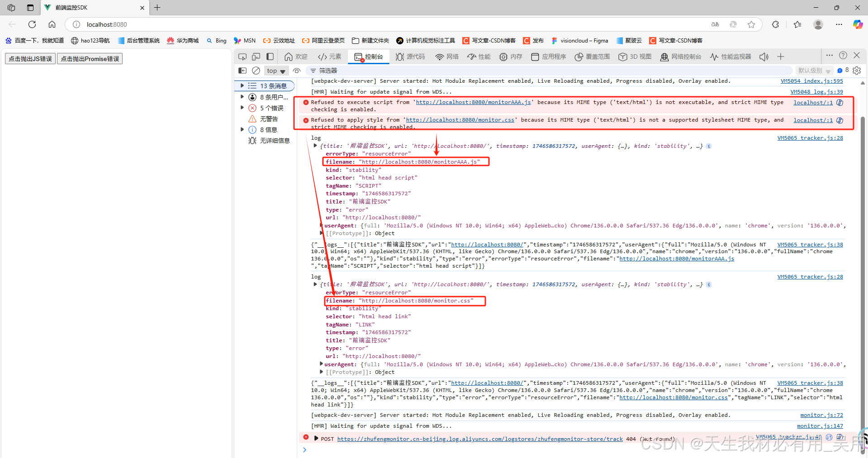Toggle the DevTools sidebar panel icon
The width and height of the screenshot is (868, 458).
270,57
